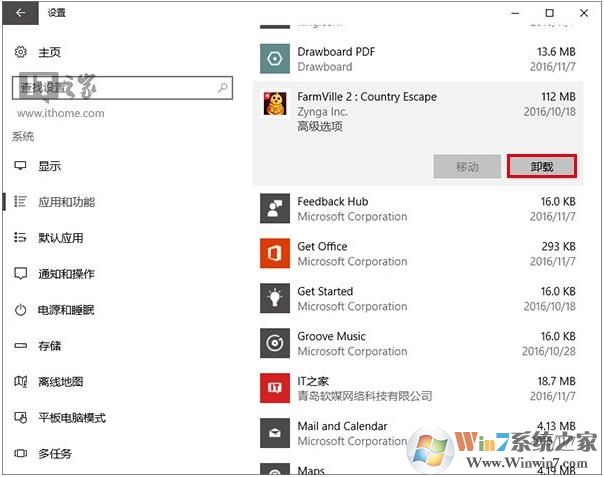Select the Get Started entry
Viewport: 604px width, 477px height.
point(418,299)
